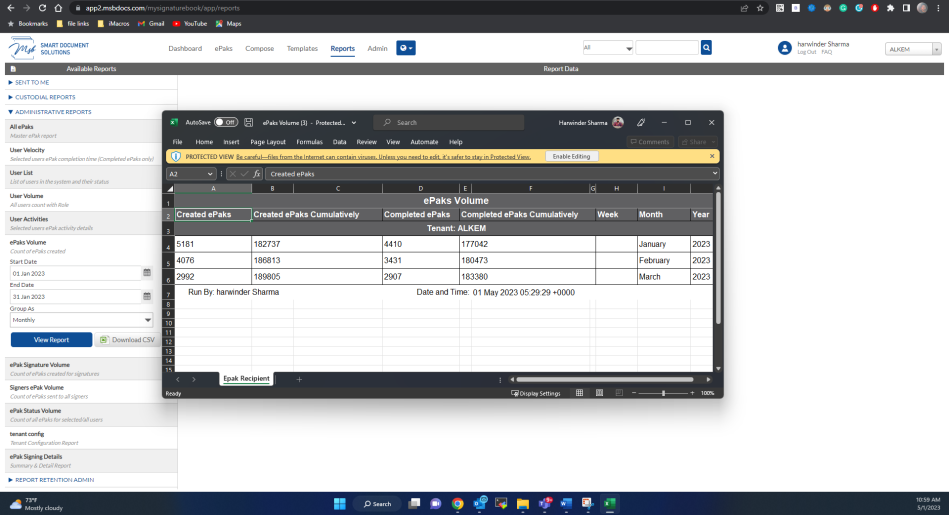Click the blue search magnifier button

706,48
